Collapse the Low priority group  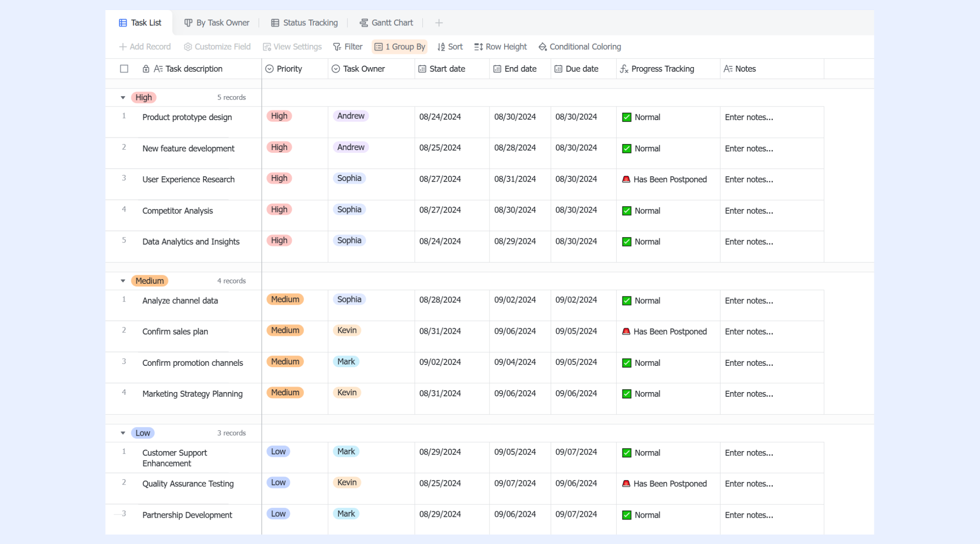click(x=122, y=433)
